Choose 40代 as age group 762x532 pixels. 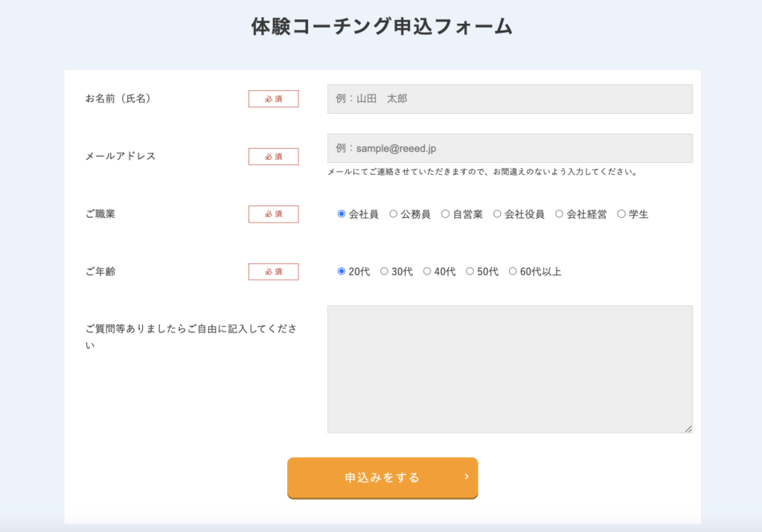[x=427, y=272]
